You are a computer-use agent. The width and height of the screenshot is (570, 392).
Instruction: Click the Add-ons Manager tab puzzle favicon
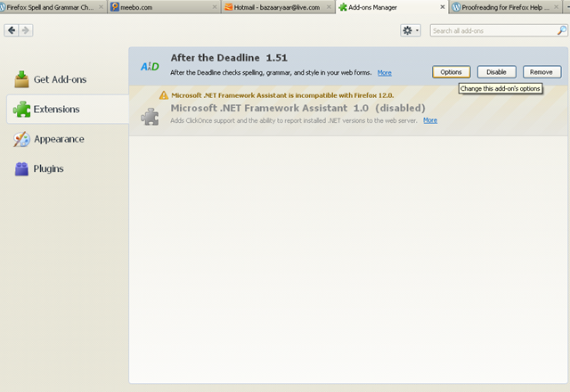(x=342, y=7)
